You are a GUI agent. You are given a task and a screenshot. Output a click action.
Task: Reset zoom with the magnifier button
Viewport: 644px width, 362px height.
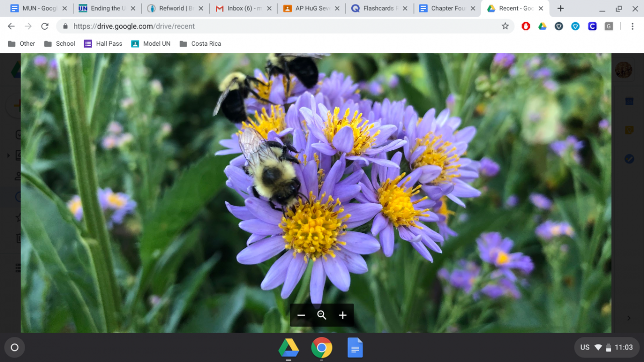click(322, 315)
